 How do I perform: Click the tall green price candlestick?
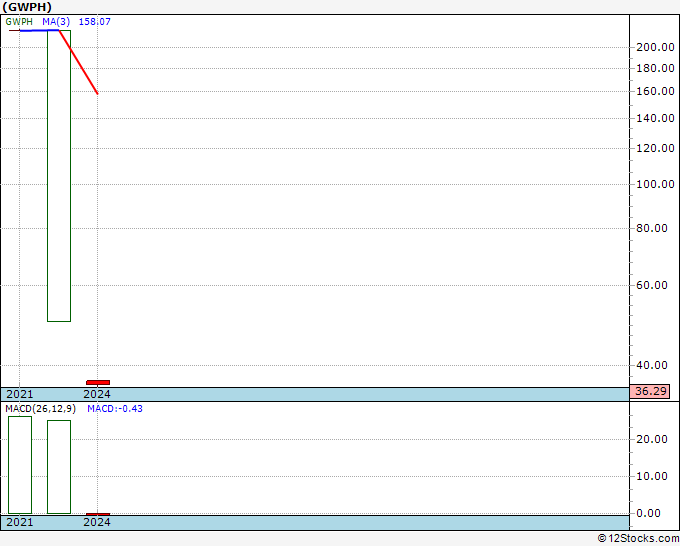(59, 176)
